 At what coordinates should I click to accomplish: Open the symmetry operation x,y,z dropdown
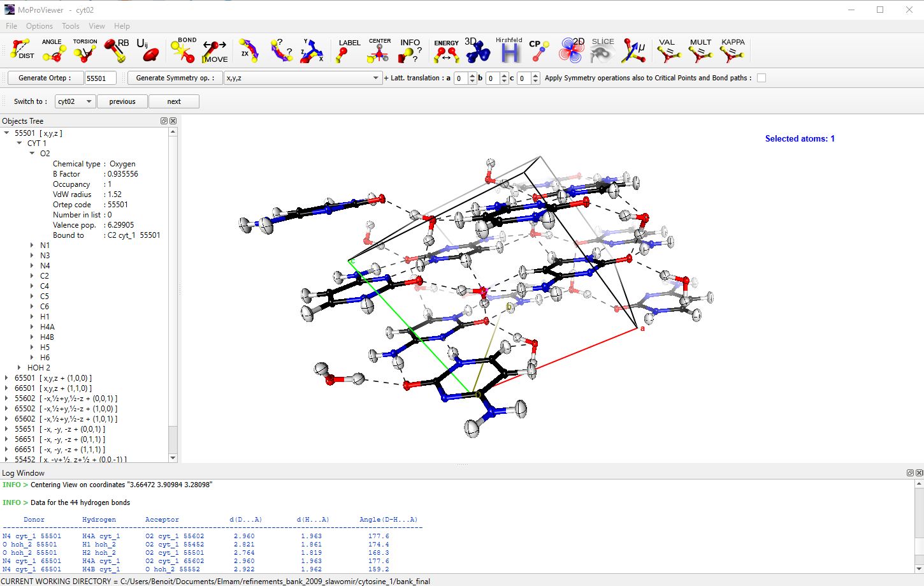(302, 78)
